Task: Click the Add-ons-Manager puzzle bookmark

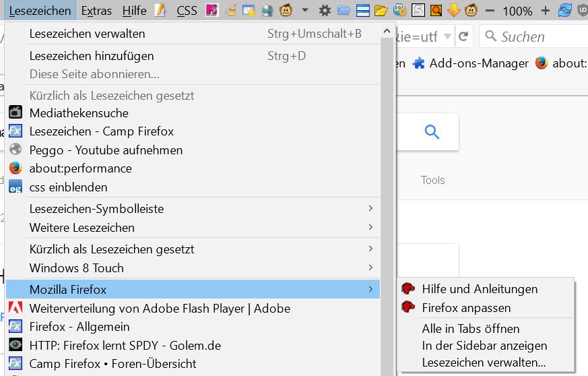Action: (x=470, y=63)
